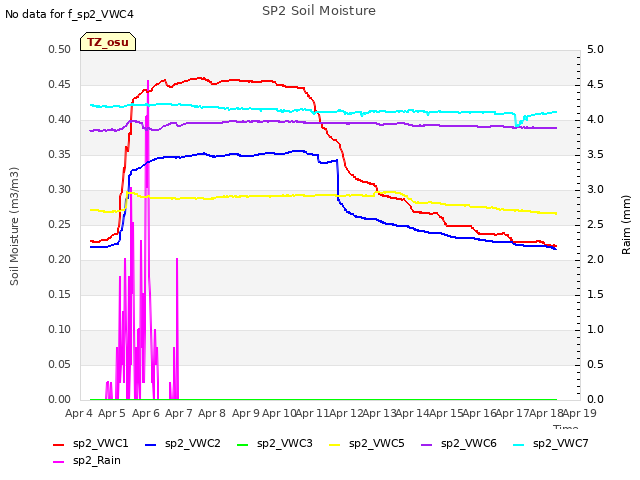
Task: Click the cyan sp2_VWC7 legend swatch
Action: pos(519,444)
